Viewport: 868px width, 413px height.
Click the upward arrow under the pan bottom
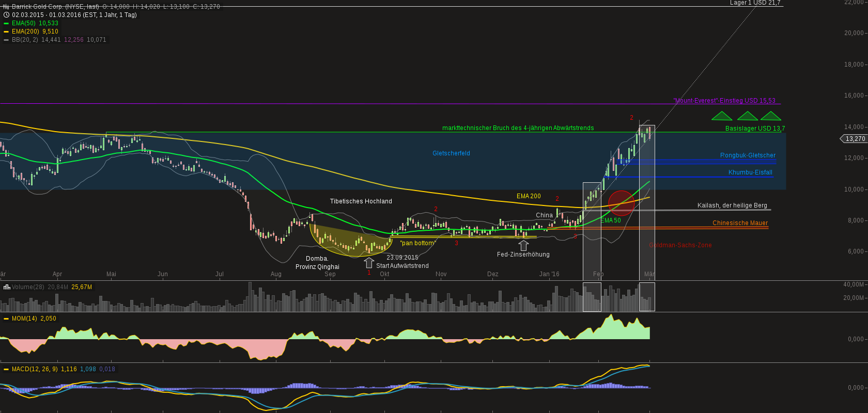[369, 263]
